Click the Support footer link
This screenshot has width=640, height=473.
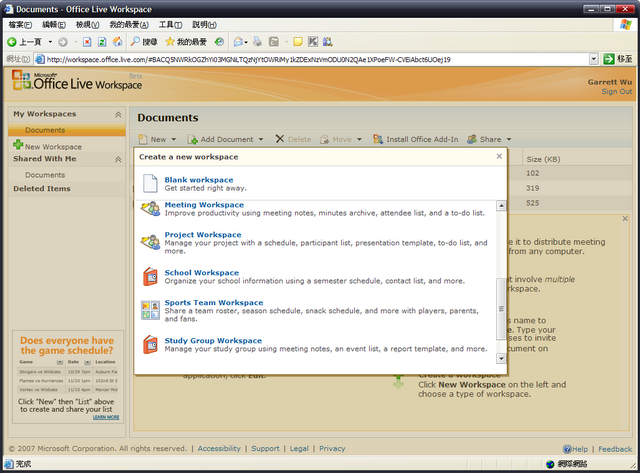tap(265, 449)
